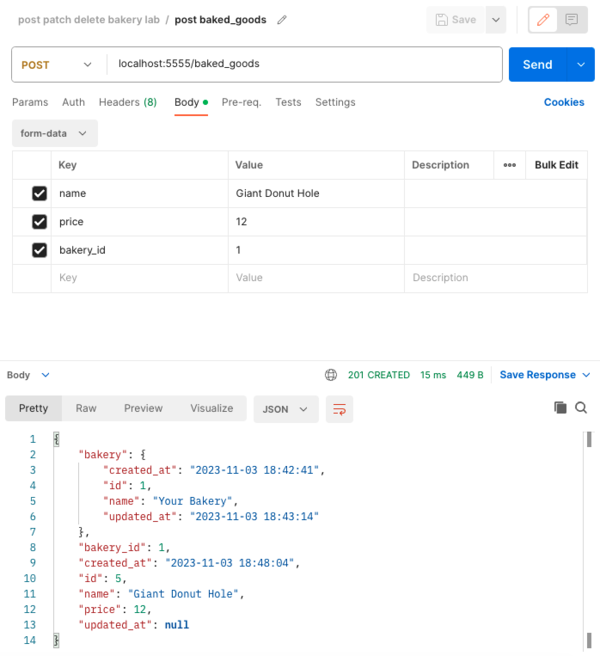Toggle the wrap lines icon
Image resolution: width=600 pixels, height=656 pixels.
tap(339, 409)
